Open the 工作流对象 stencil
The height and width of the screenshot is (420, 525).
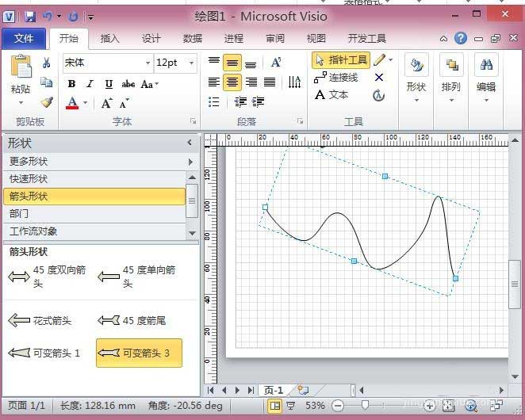[94, 231]
